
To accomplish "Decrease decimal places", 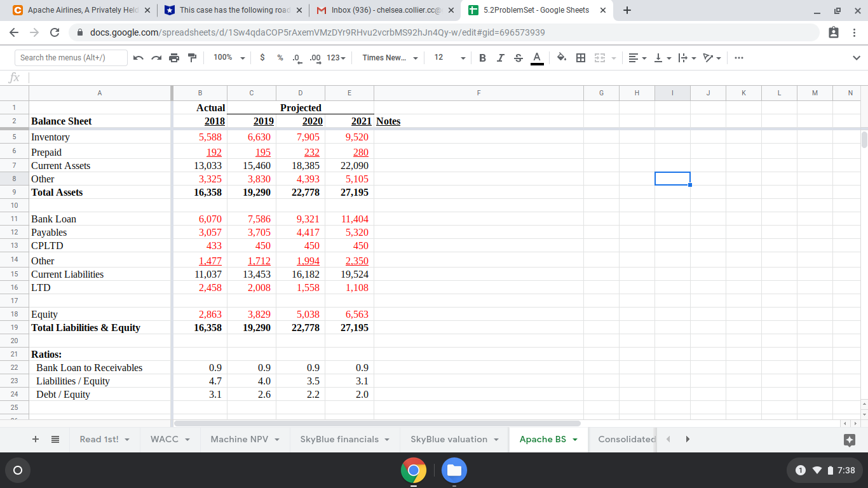I will click(297, 58).
